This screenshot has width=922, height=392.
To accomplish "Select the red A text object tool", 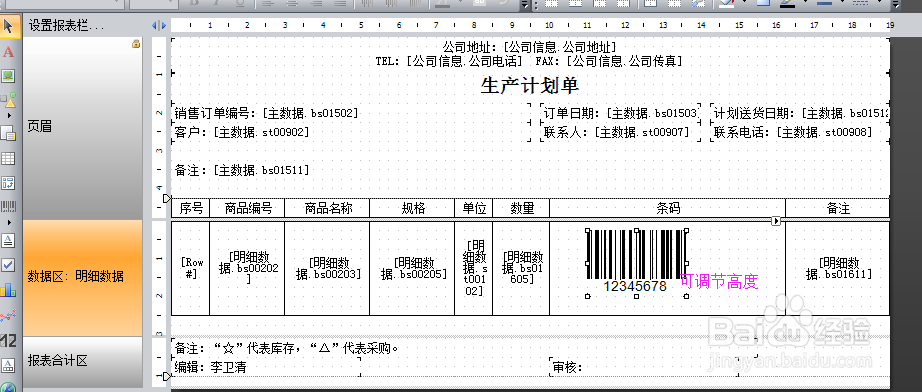I will tap(8, 52).
